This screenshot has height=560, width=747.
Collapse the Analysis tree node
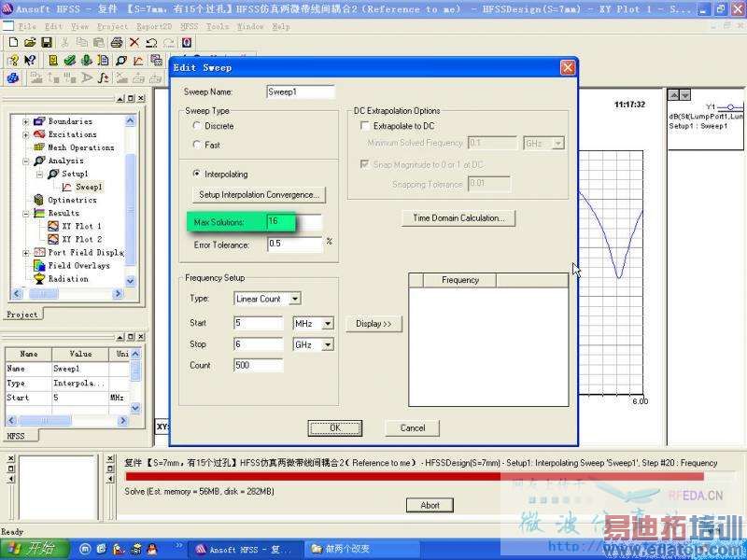(26, 161)
